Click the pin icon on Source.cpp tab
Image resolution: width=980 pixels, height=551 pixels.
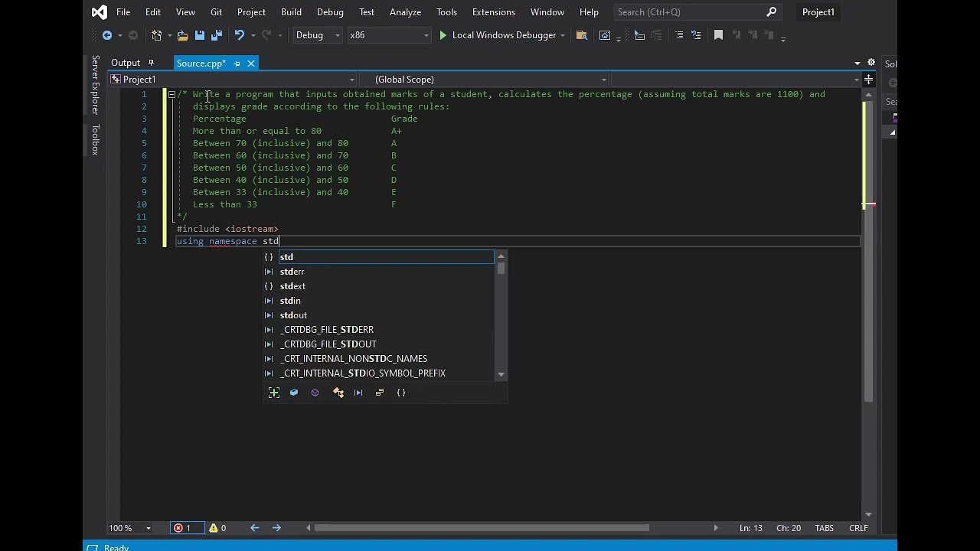pyautogui.click(x=237, y=64)
